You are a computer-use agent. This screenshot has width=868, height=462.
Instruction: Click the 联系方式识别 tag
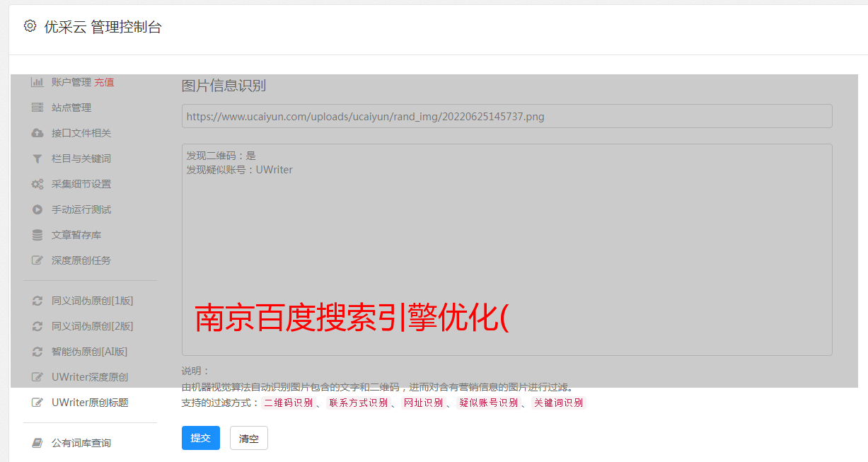click(x=358, y=403)
